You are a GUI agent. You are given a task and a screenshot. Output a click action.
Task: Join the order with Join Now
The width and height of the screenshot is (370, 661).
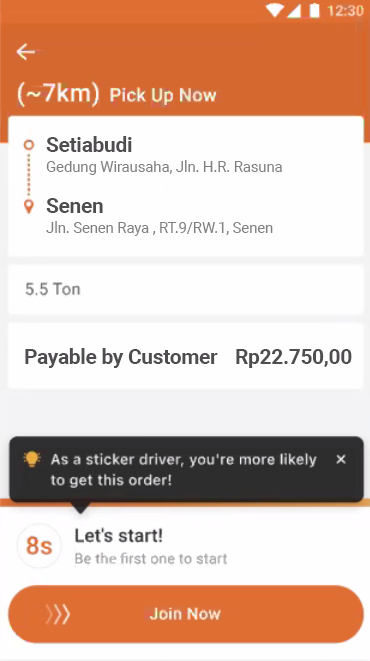tap(185, 614)
